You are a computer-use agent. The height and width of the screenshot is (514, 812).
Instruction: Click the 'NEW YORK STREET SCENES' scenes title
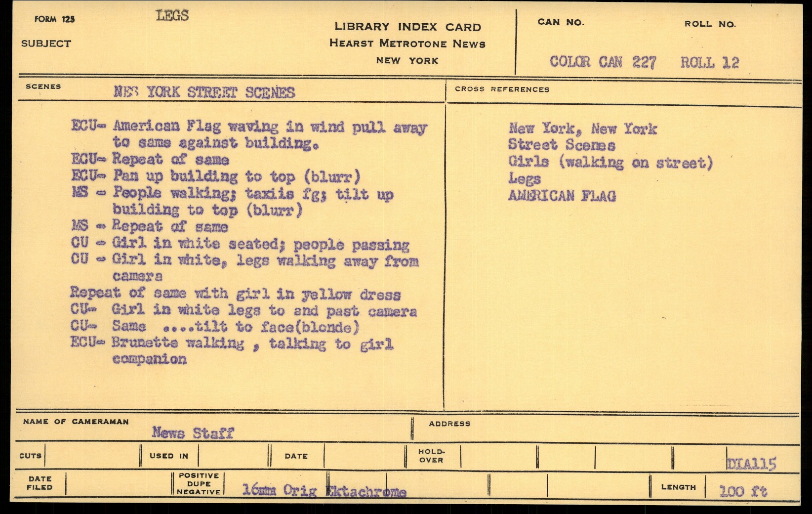point(204,92)
